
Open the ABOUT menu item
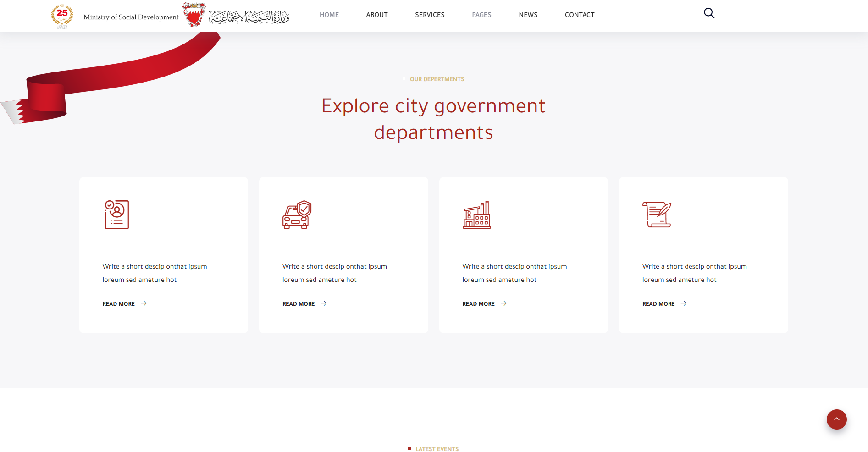(x=377, y=15)
